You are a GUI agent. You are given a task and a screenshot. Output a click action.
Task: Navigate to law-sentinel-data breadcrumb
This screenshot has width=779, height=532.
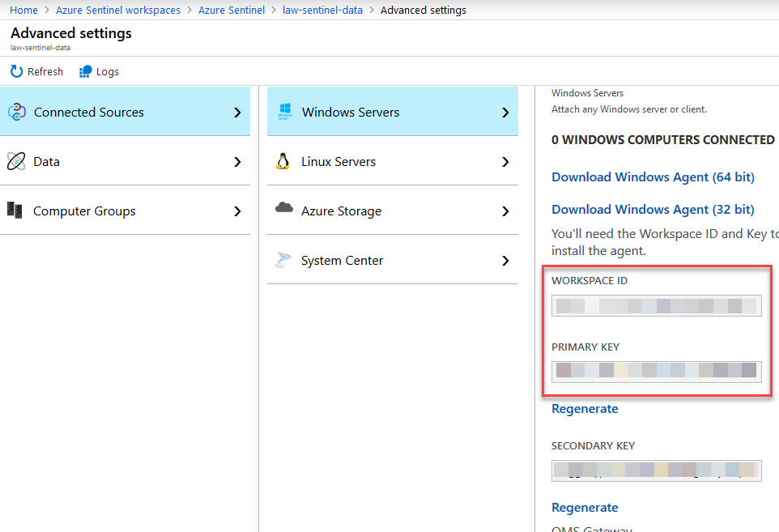[x=322, y=11]
